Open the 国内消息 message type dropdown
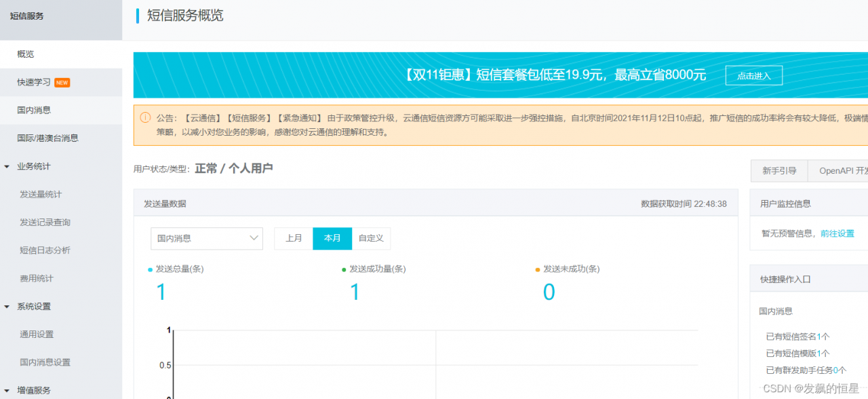Viewport: 868px width, 399px height. [207, 238]
